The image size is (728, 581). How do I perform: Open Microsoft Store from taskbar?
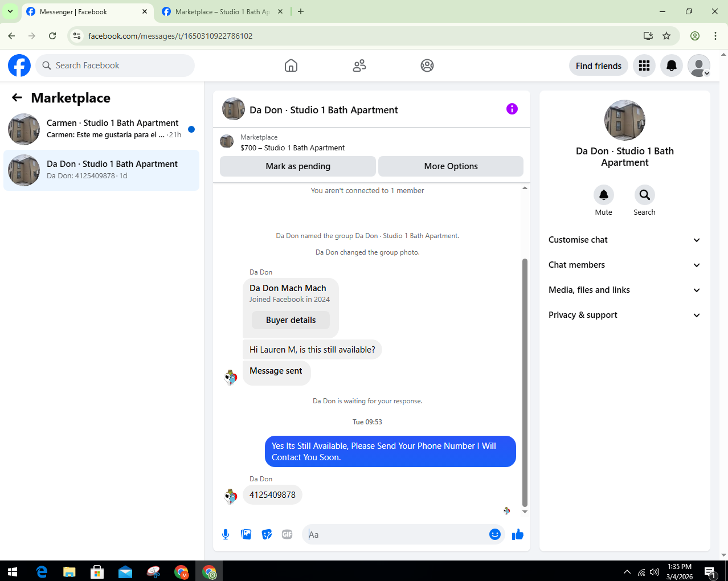point(97,571)
